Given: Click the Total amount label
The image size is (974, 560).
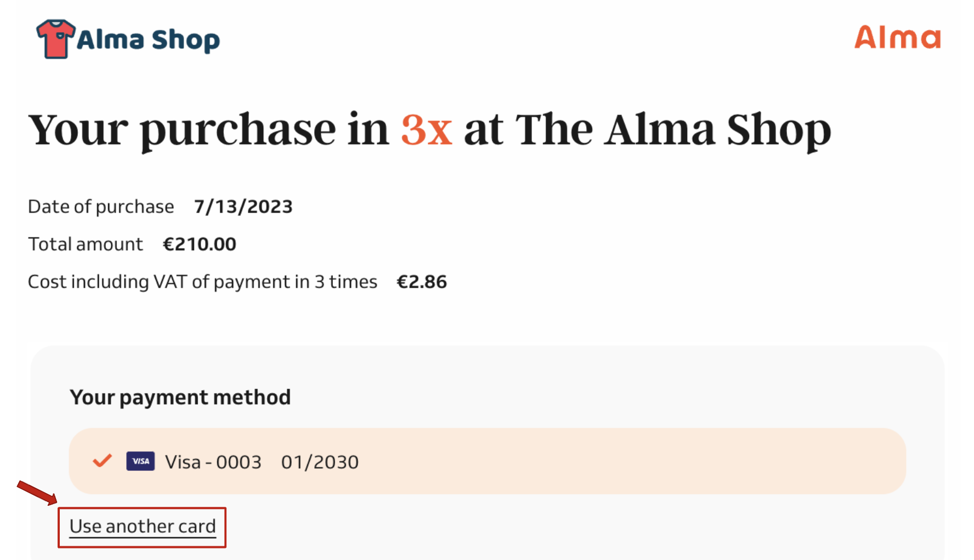Looking at the screenshot, I should coord(86,244).
